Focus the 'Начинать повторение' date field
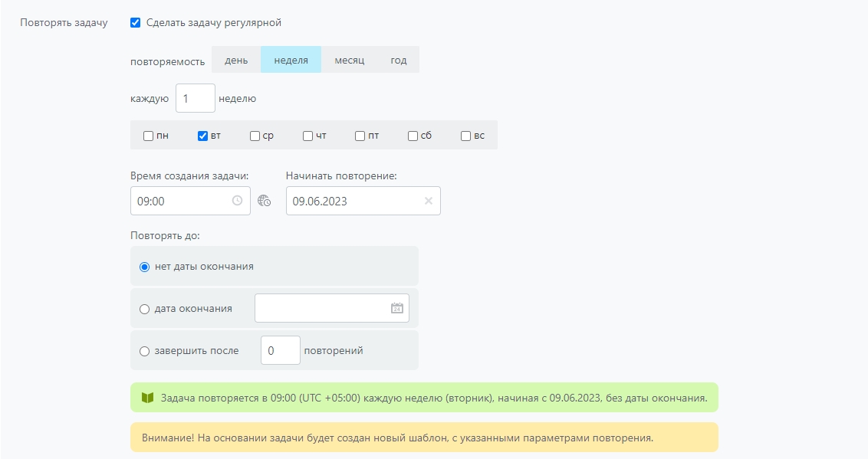 pyautogui.click(x=353, y=201)
